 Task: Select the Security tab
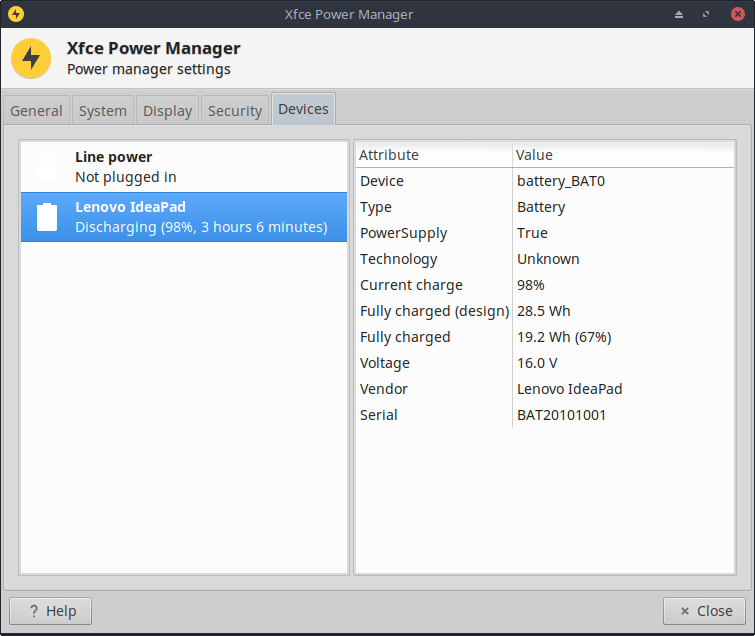235,111
